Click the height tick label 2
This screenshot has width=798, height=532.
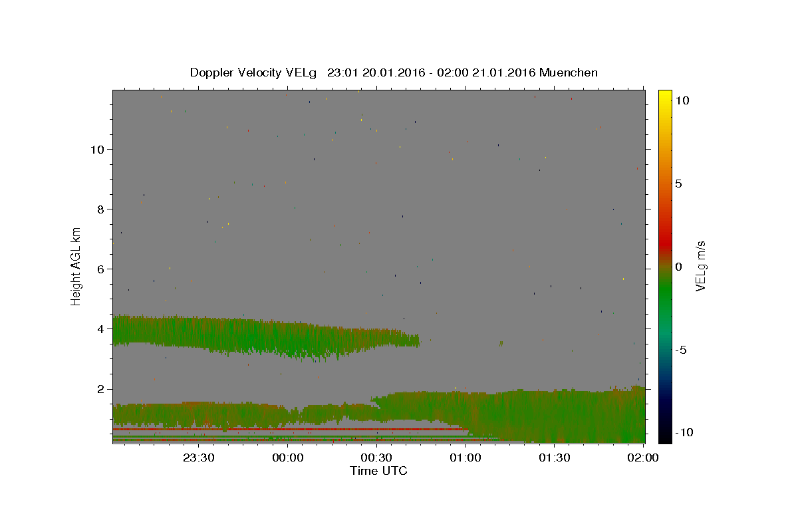(100, 389)
